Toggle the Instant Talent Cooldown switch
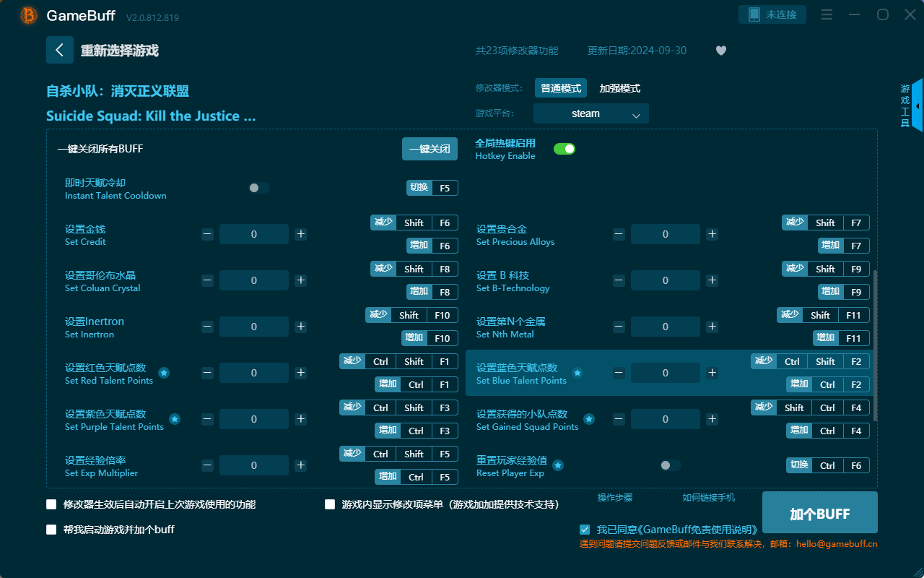 coord(258,188)
